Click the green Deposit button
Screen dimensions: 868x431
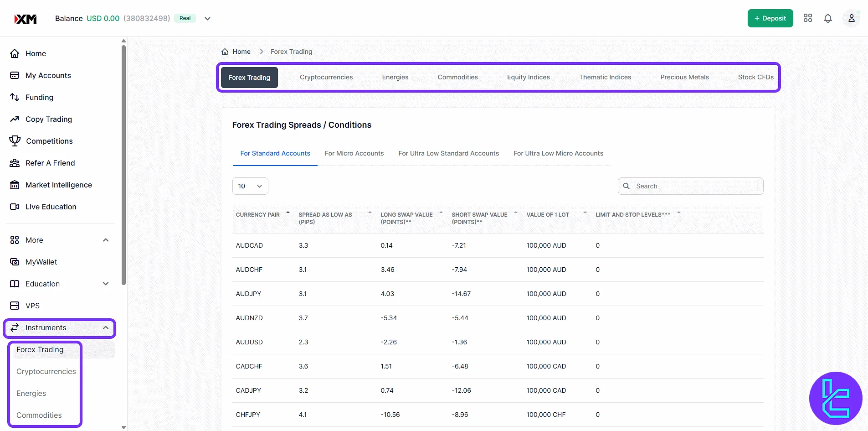[x=770, y=18]
